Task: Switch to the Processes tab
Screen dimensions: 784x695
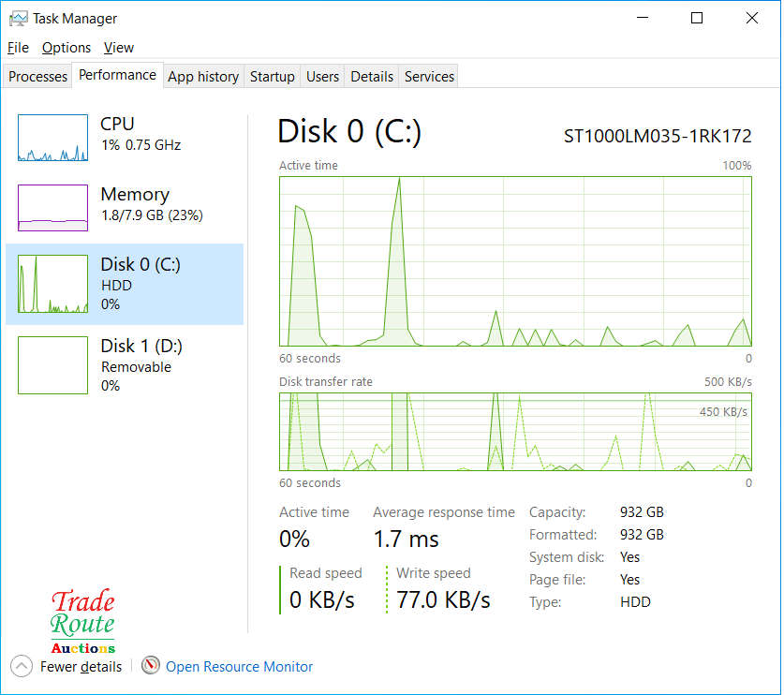Action: [37, 77]
